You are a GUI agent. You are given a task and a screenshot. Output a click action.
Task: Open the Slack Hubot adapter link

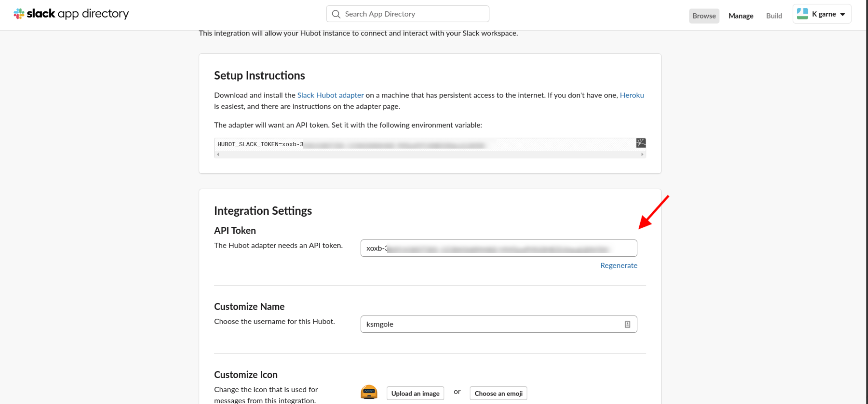(330, 95)
